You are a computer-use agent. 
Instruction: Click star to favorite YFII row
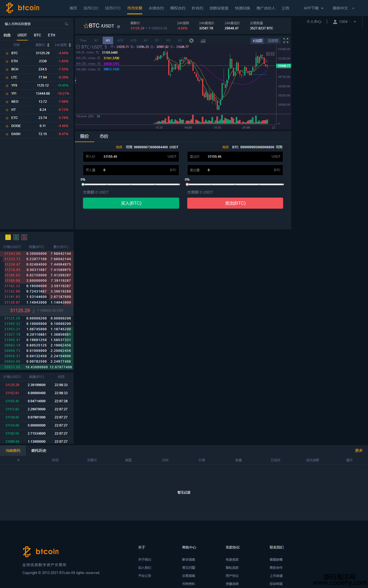pos(7,86)
